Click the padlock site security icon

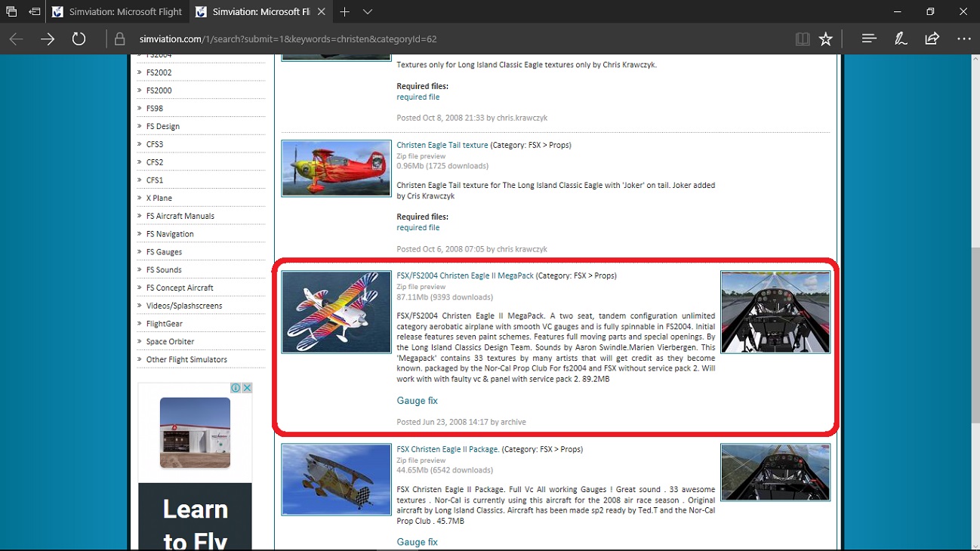click(119, 39)
